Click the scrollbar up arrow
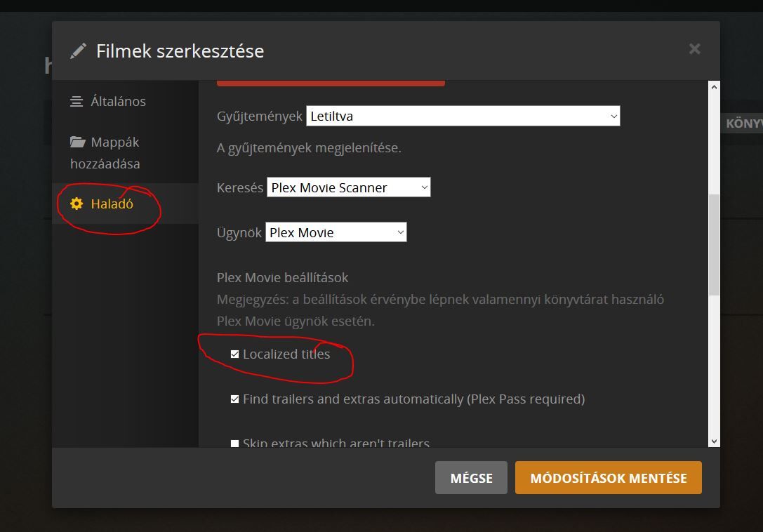This screenshot has width=763, height=532. click(714, 87)
